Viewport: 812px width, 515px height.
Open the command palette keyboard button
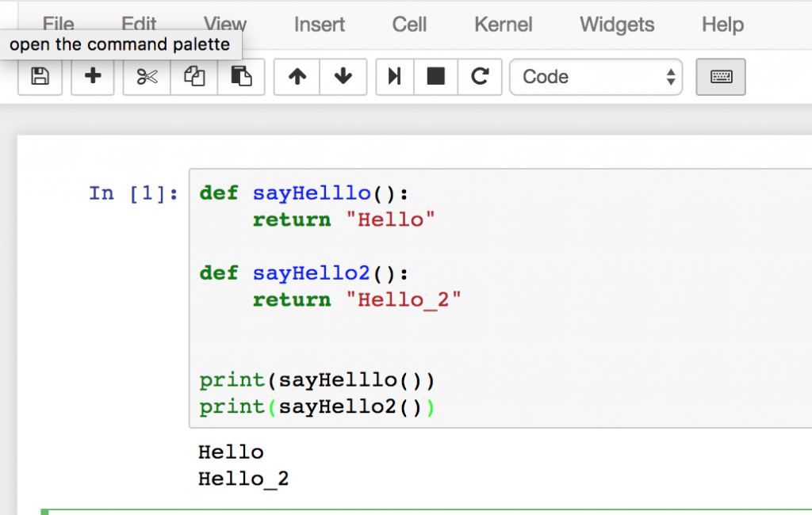721,77
